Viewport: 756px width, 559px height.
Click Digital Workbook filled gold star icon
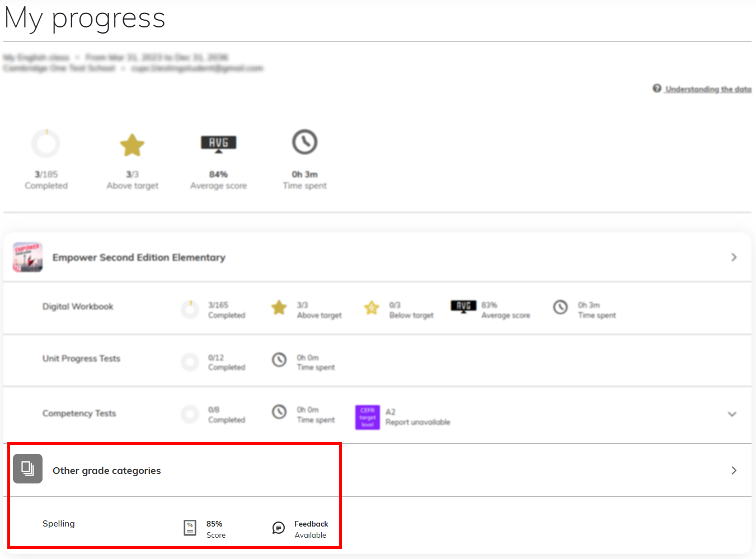(x=279, y=308)
